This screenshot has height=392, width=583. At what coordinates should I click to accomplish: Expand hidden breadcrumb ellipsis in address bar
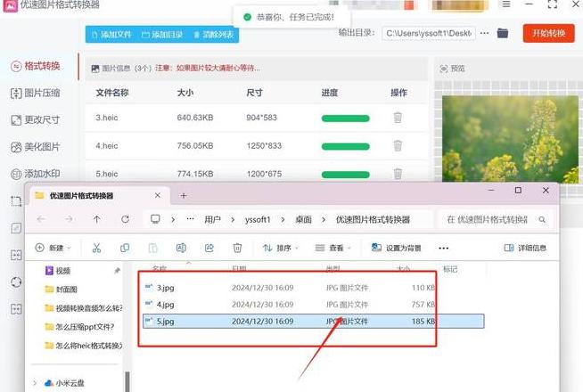coord(190,219)
